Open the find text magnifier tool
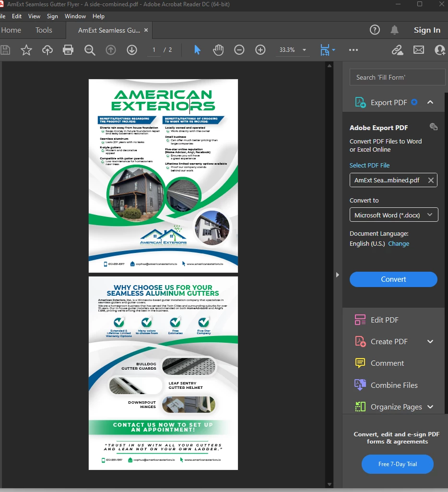The image size is (448, 492). pyautogui.click(x=90, y=50)
